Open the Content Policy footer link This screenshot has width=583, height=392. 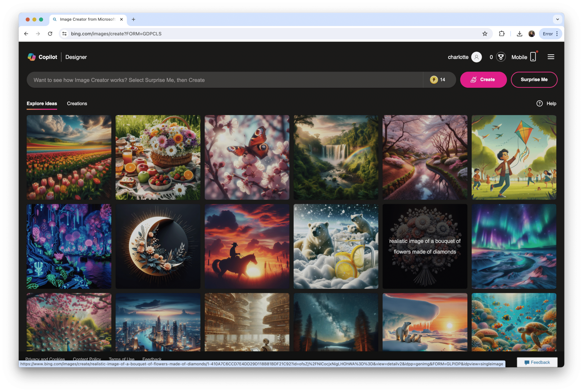(x=87, y=359)
